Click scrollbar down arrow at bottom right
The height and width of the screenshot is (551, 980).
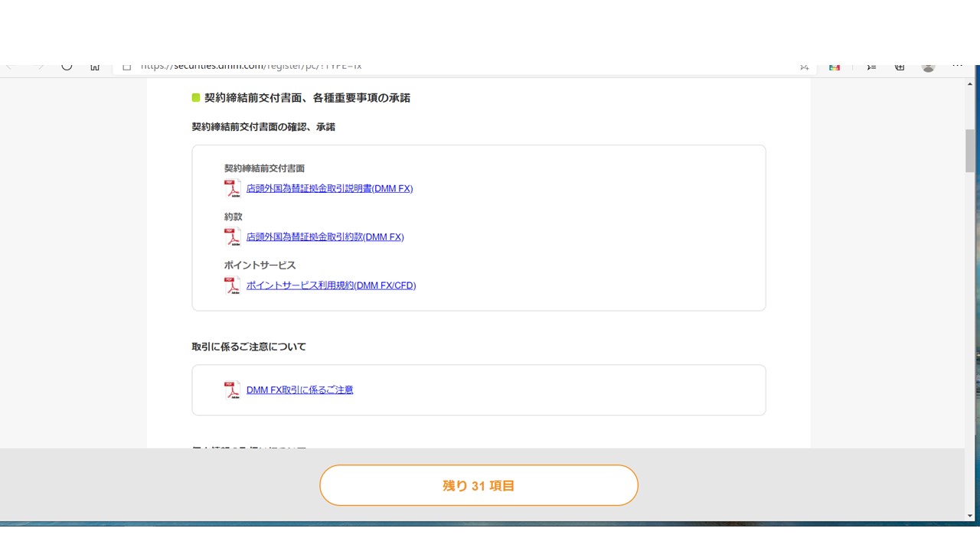[x=970, y=515]
